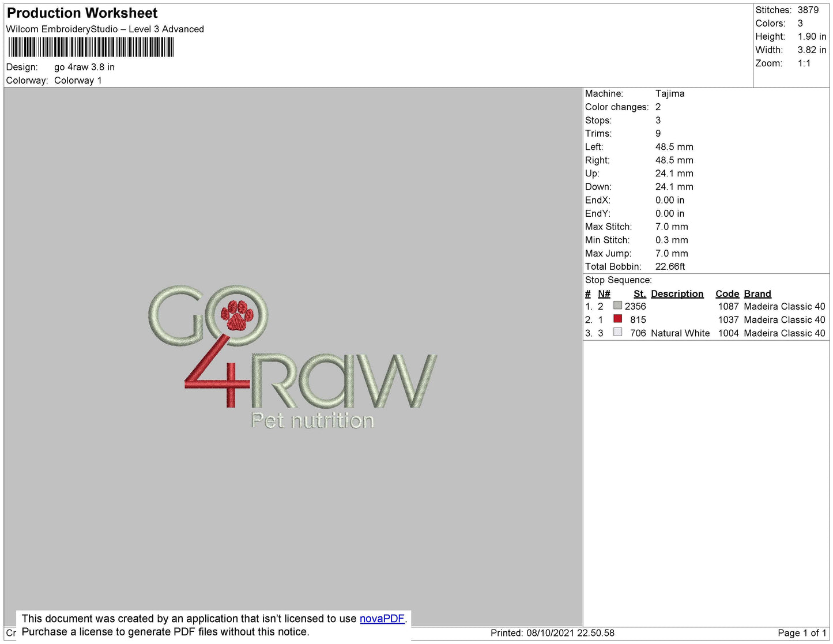Click the EndY value 0.00 in
This screenshot has width=833, height=644.
point(670,213)
